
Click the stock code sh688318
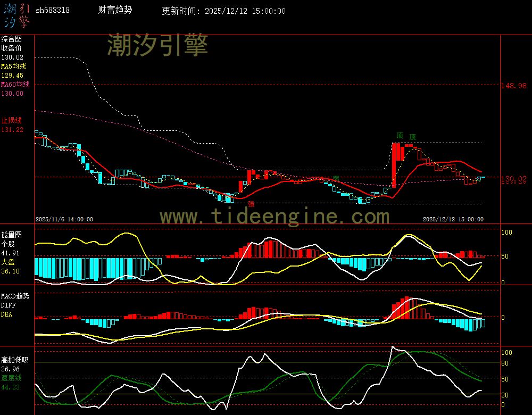(x=52, y=11)
